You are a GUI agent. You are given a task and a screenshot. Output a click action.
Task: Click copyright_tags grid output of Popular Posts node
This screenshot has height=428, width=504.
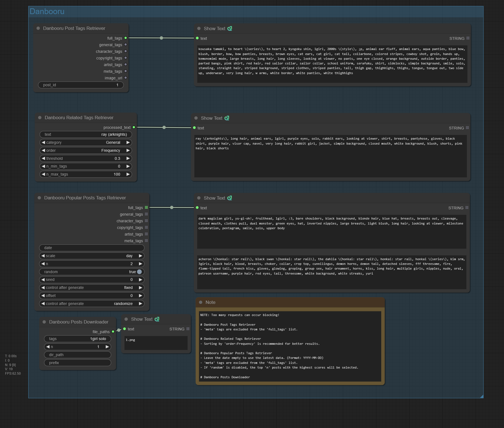click(146, 227)
